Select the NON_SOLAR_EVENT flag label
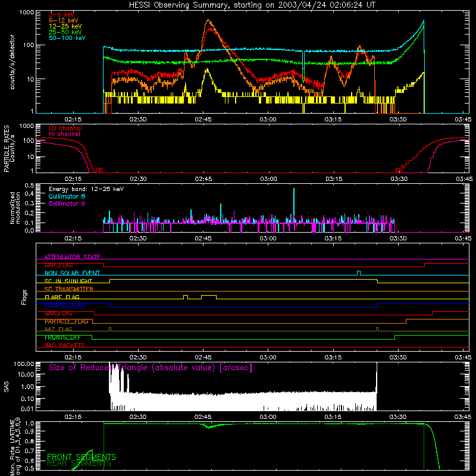Viewport: 476px width, 476px height. tap(72, 273)
